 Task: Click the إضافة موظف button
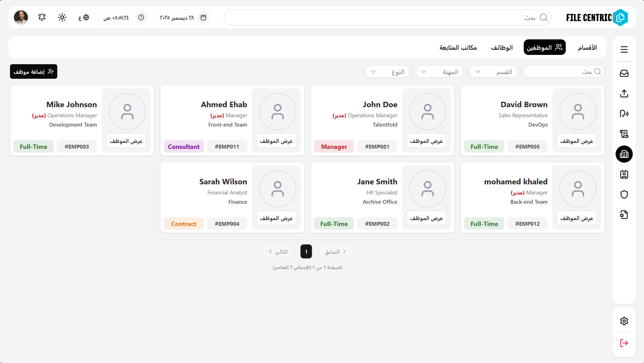[x=33, y=71]
